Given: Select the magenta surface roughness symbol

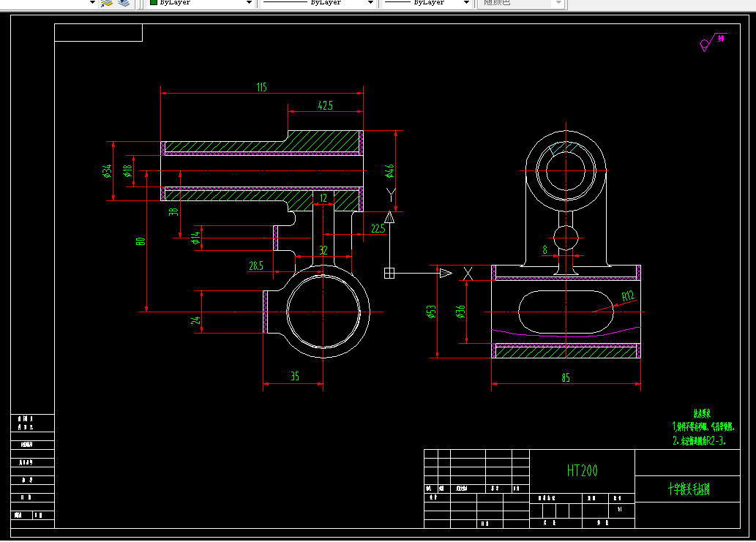Looking at the screenshot, I should click(x=713, y=42).
